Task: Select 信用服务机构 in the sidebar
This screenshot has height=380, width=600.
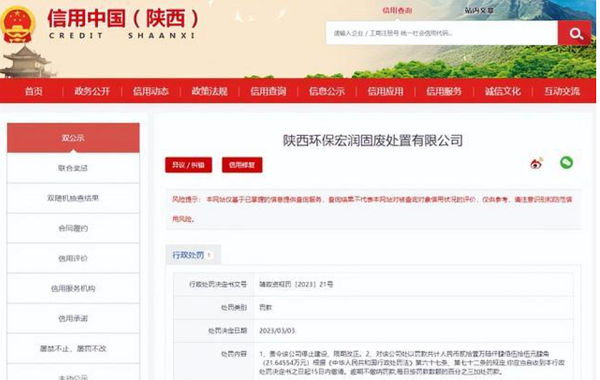Action: pos(73,288)
